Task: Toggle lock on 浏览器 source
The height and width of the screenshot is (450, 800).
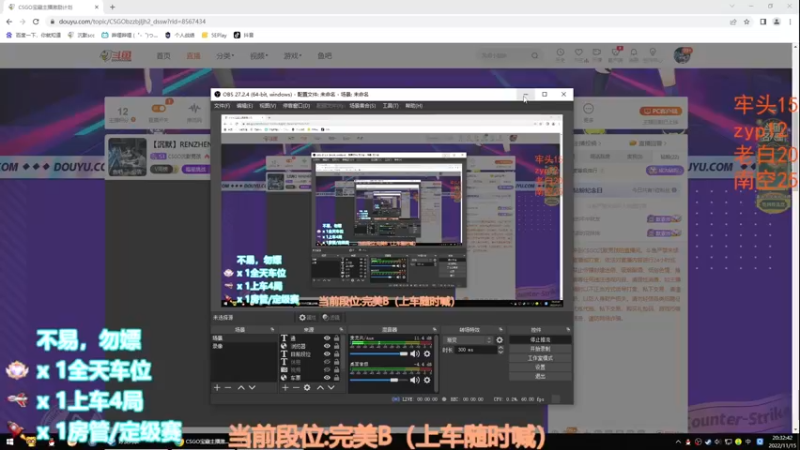Action: pyautogui.click(x=336, y=346)
